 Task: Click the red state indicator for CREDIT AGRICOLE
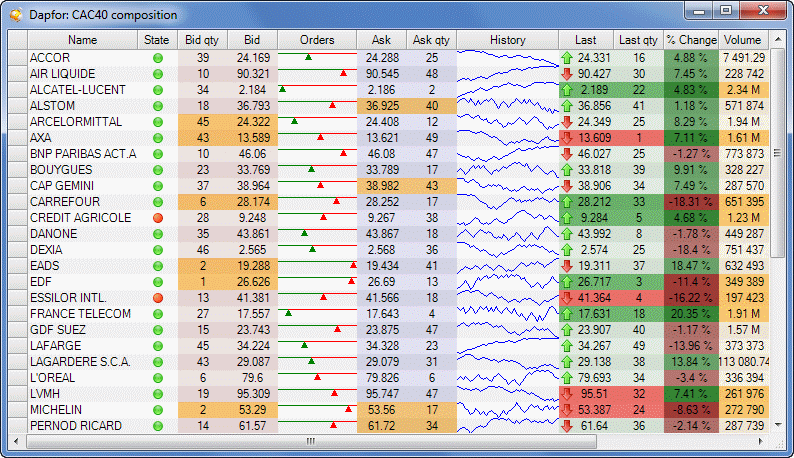click(158, 218)
